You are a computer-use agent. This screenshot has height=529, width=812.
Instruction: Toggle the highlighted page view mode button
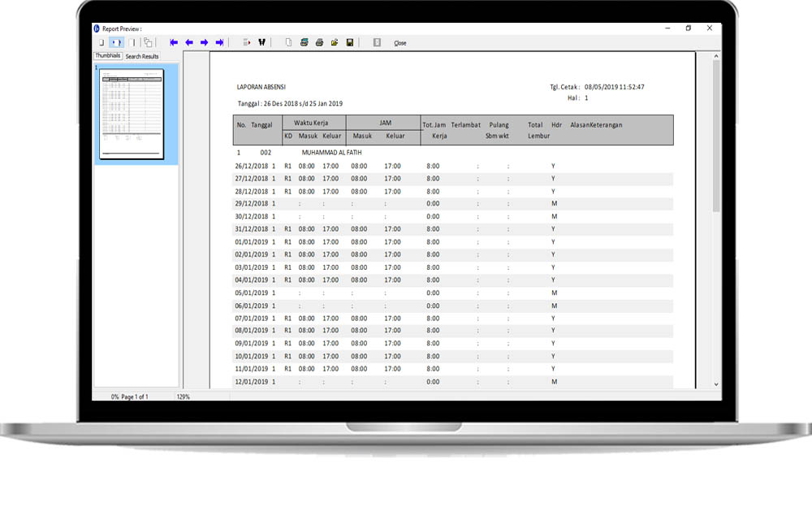click(116, 42)
